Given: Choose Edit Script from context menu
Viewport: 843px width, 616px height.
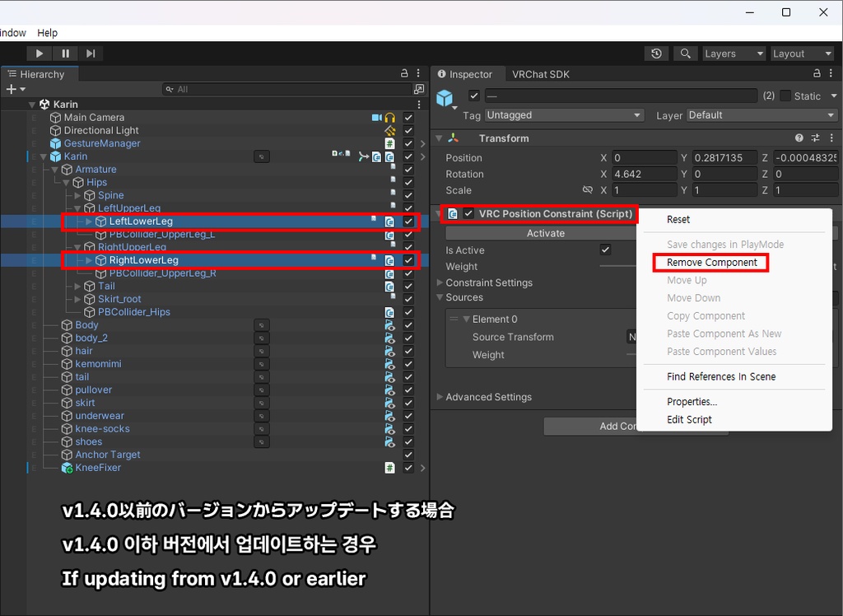Looking at the screenshot, I should 689,420.
